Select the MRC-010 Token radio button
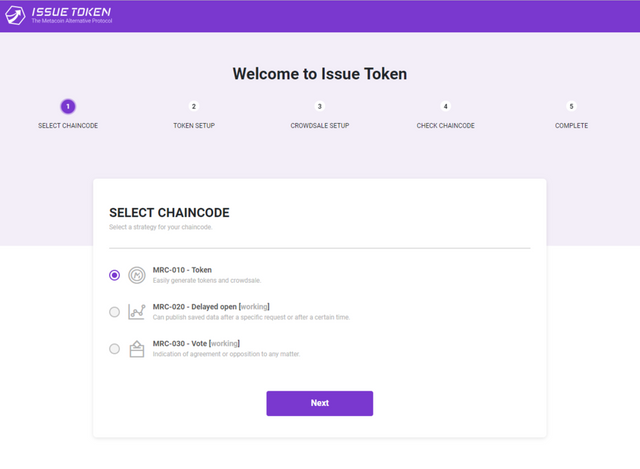This screenshot has width=640, height=469. coord(114,275)
